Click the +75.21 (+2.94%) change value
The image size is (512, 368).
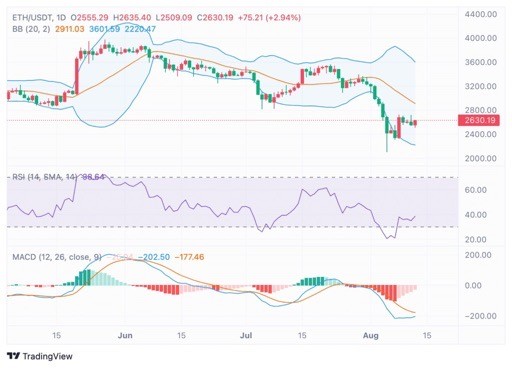point(269,17)
